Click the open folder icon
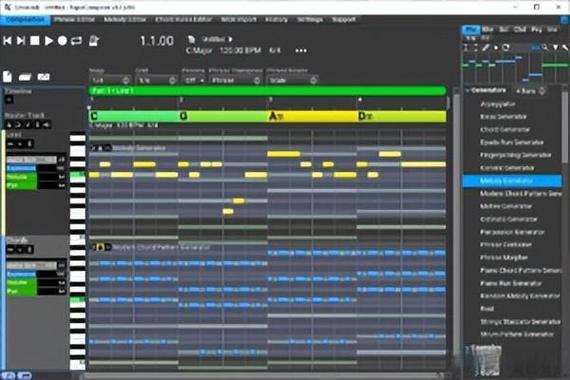570x380 pixels. click(x=24, y=77)
